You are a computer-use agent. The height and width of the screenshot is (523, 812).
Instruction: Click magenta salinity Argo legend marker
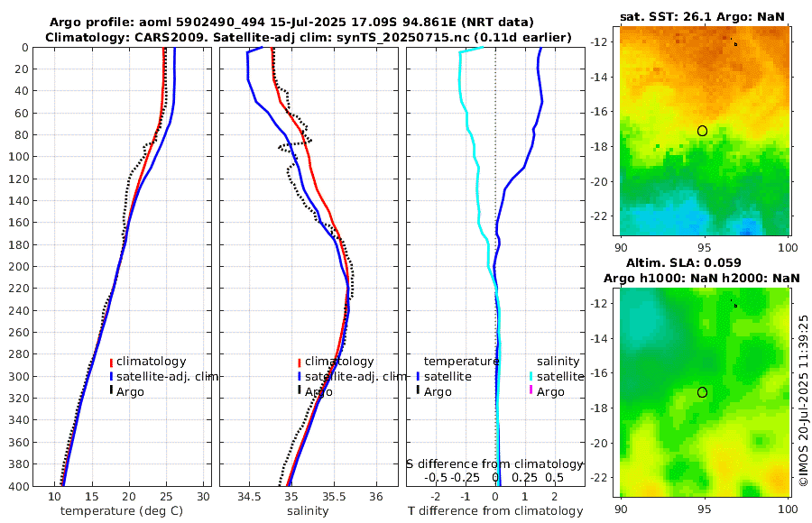531,390
